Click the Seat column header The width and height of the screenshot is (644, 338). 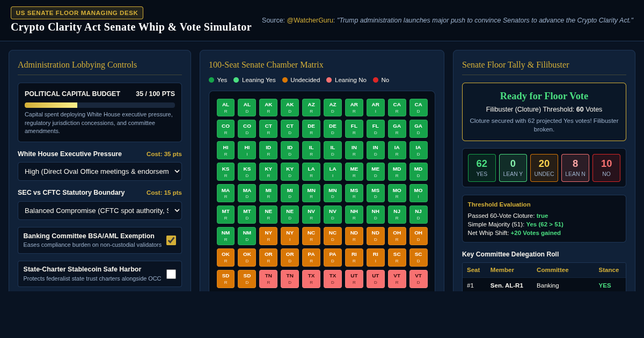(x=473, y=270)
